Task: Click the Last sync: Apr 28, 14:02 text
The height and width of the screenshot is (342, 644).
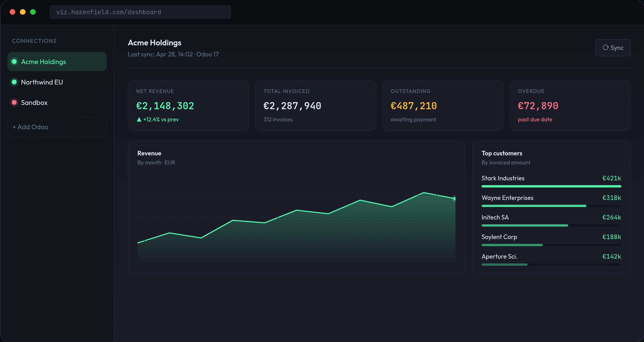Action: [x=160, y=54]
